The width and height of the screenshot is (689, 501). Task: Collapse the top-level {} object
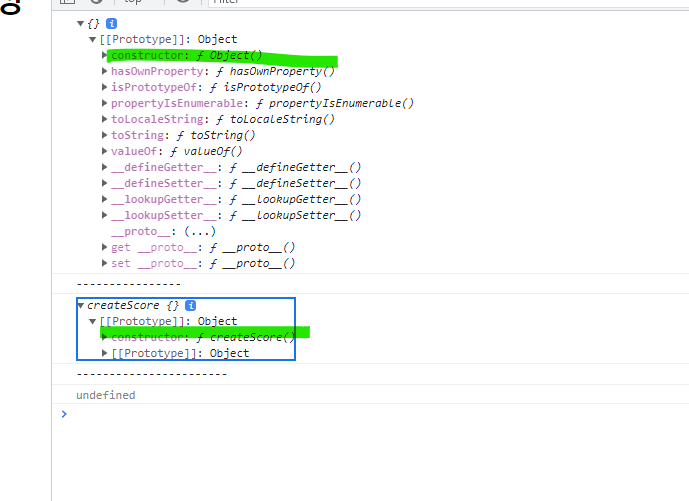(x=80, y=23)
